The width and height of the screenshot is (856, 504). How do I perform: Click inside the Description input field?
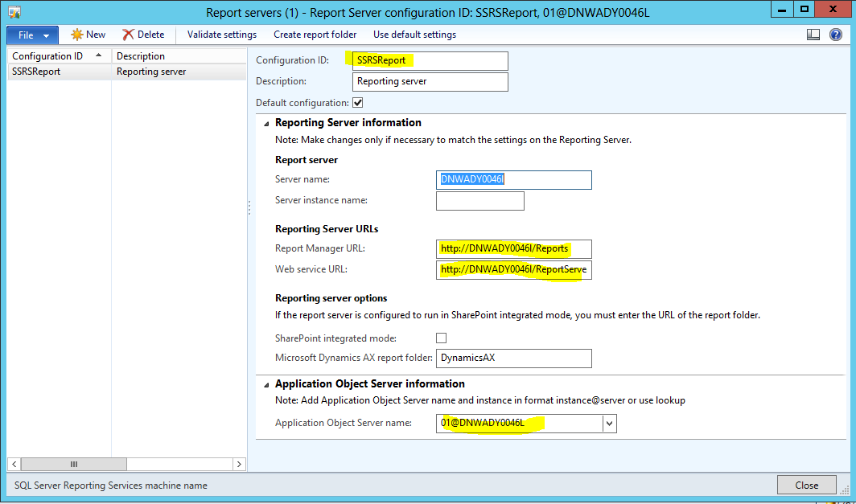(430, 81)
